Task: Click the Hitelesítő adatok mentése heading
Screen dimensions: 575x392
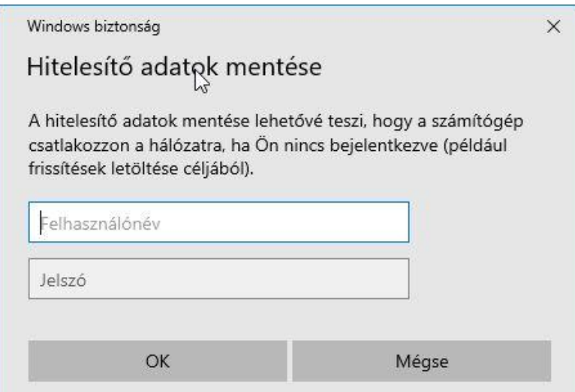Action: (174, 67)
